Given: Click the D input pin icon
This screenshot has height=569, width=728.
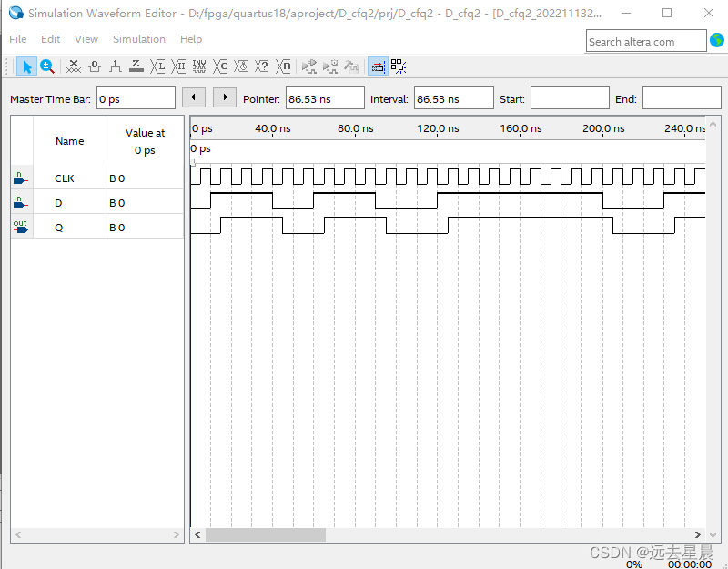Looking at the screenshot, I should pos(20,201).
